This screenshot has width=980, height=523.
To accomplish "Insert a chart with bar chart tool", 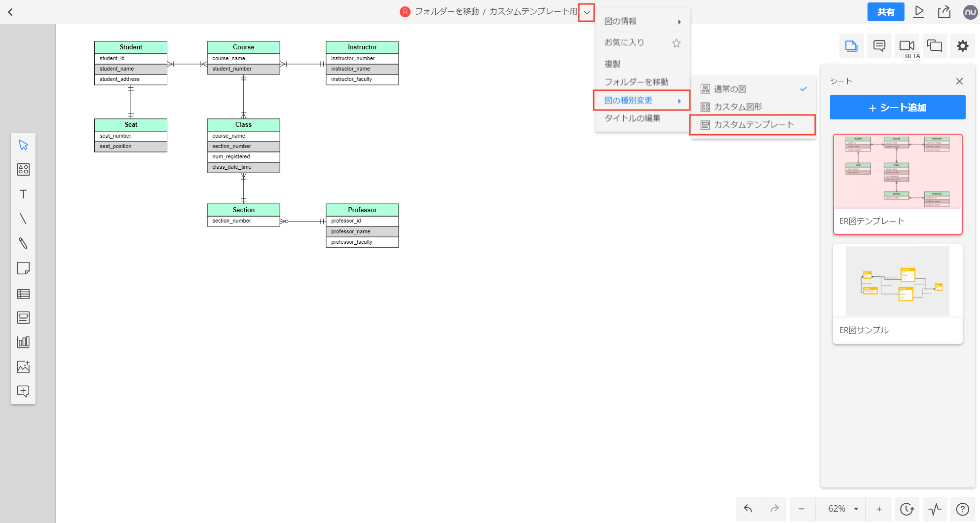I will click(x=23, y=342).
